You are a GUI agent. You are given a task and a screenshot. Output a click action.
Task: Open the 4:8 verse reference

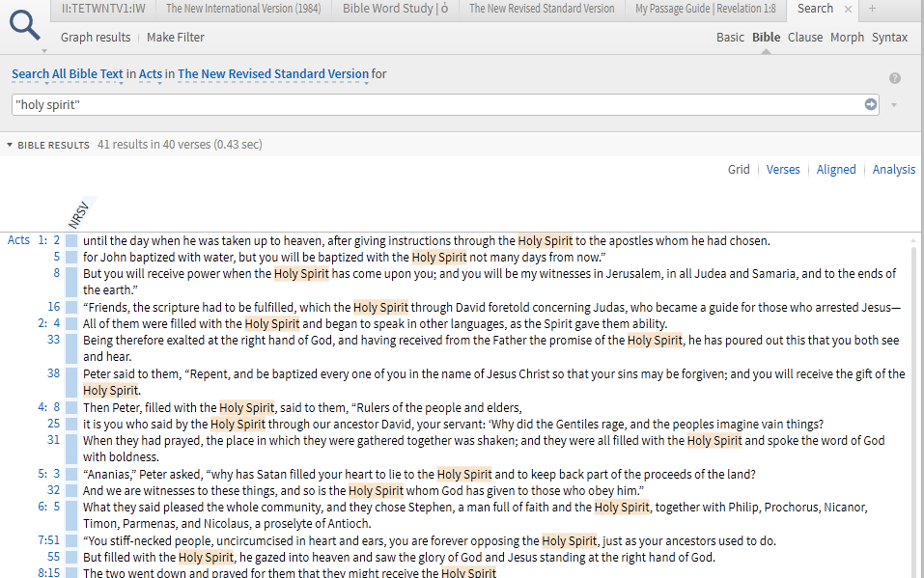pyautogui.click(x=49, y=407)
